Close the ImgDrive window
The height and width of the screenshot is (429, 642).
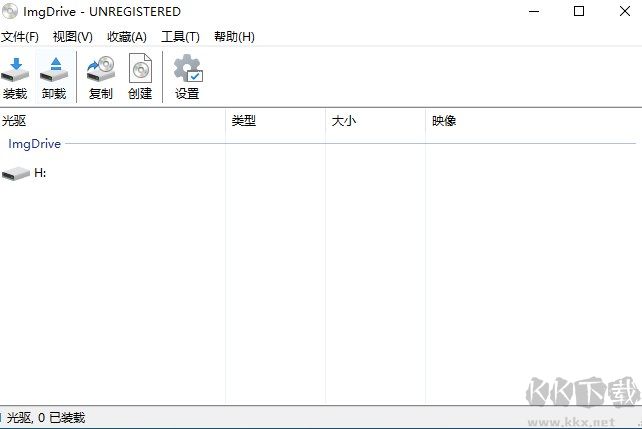[x=623, y=12]
